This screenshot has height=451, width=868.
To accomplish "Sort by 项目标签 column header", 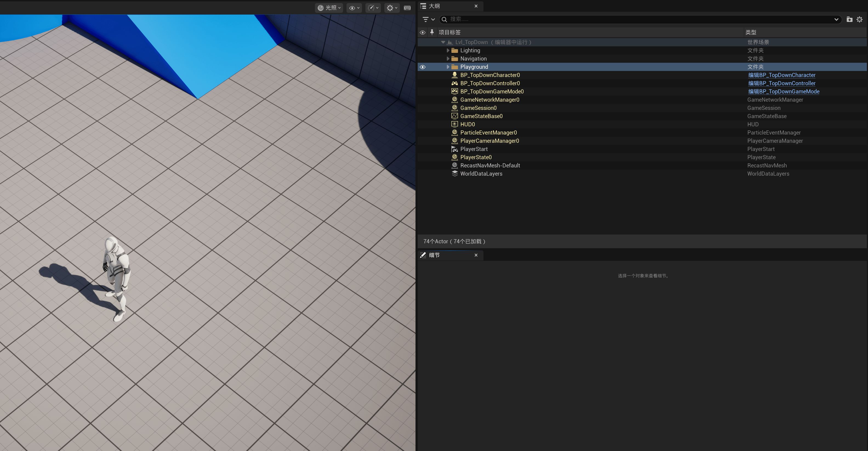I will 449,32.
